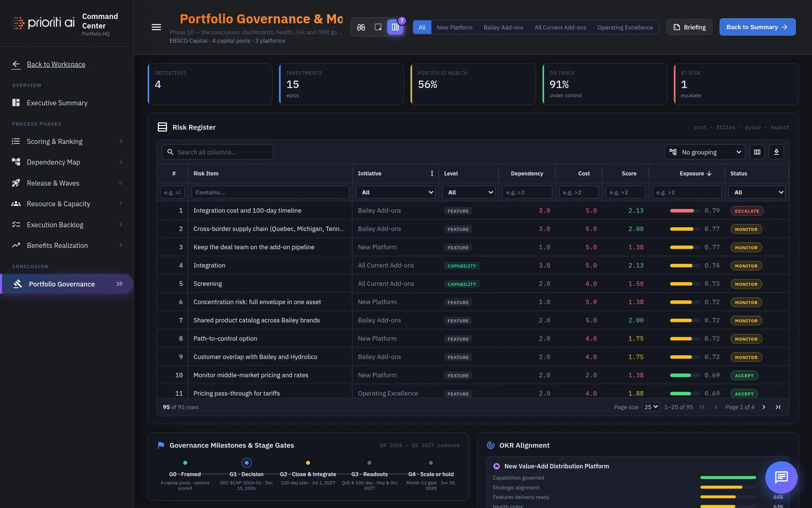The image size is (812, 508).
Task: Open the Level filter dropdown
Action: point(469,192)
